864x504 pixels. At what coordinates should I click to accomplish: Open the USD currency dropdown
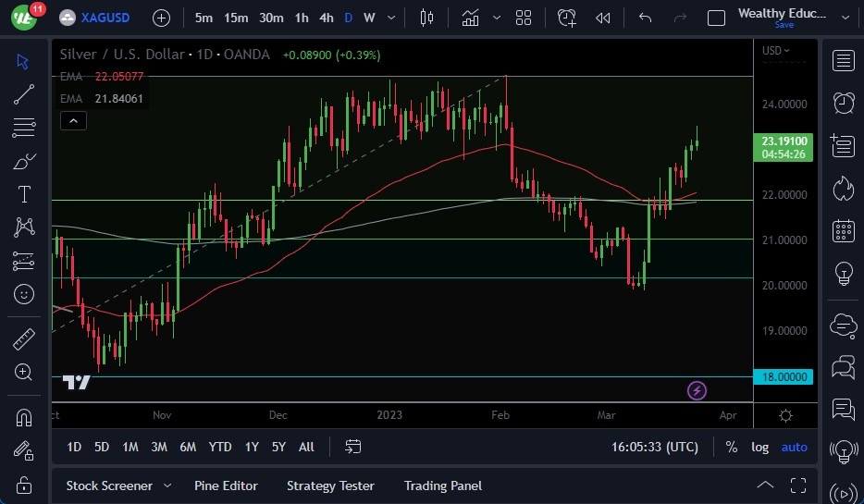775,51
